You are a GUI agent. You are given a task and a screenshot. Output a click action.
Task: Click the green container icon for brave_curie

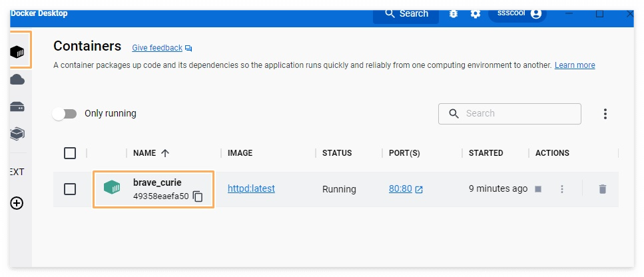point(112,188)
